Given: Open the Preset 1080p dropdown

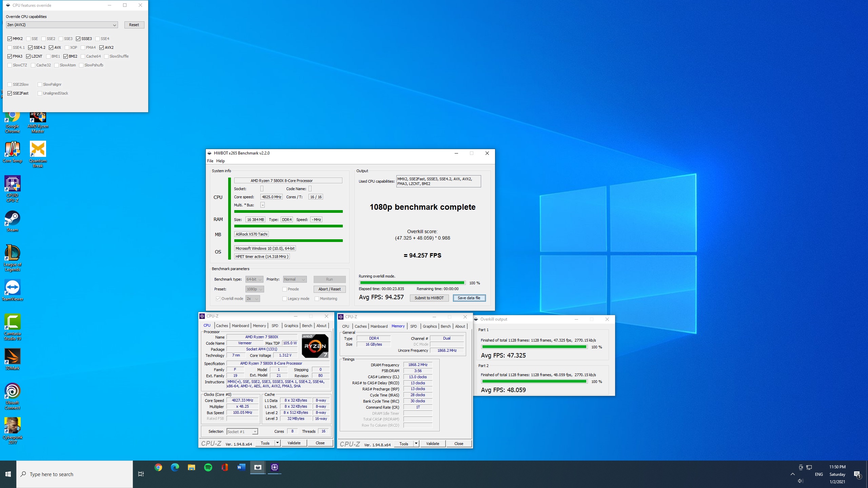Looking at the screenshot, I should 255,289.
